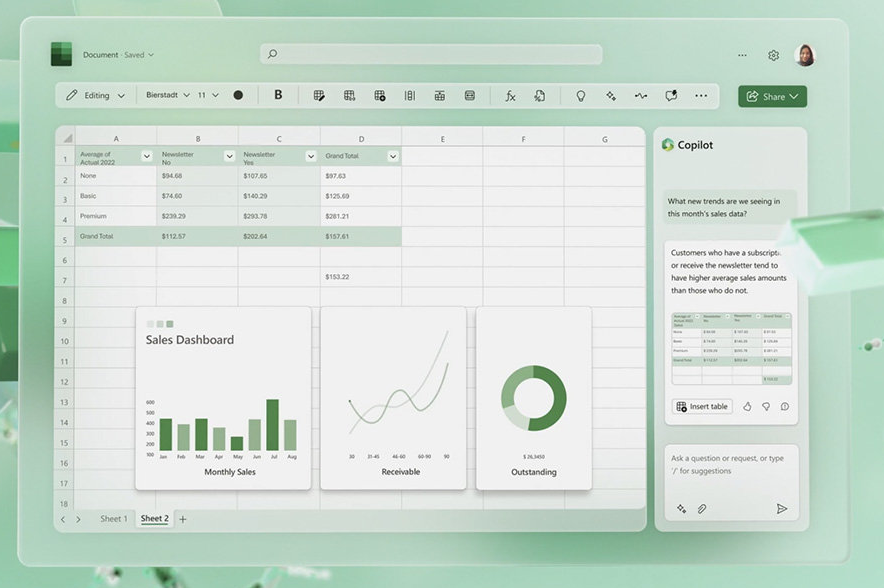
Task: Click the table edit pencil toolbar icon
Action: pos(319,96)
